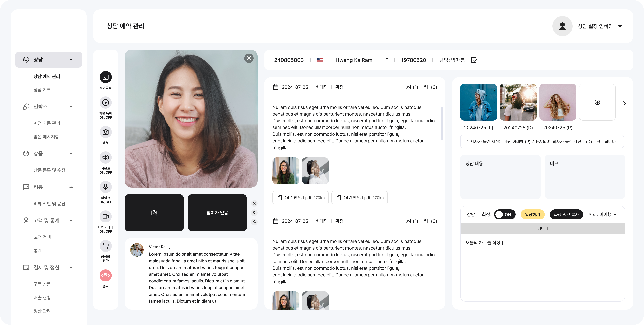Add a new photo with the plus icon

(x=597, y=102)
